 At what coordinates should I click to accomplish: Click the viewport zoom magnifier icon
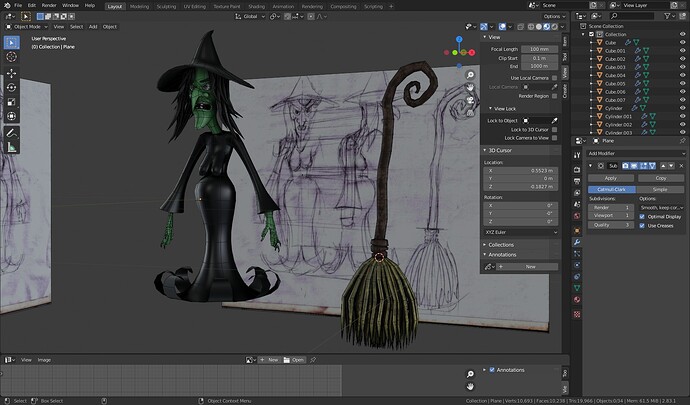click(x=470, y=75)
